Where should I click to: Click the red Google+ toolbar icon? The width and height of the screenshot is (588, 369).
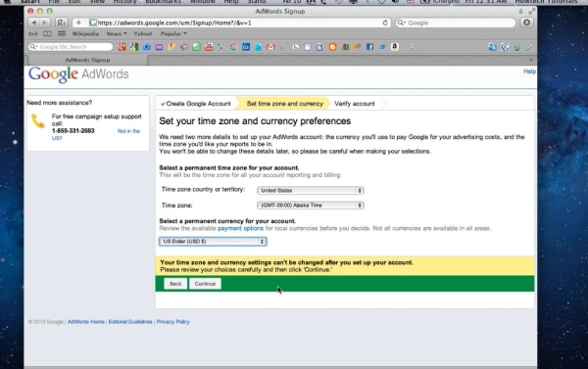122,47
